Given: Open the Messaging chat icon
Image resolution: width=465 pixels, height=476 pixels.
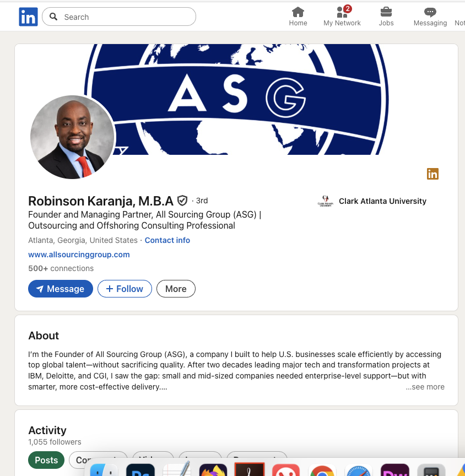Looking at the screenshot, I should tap(430, 12).
